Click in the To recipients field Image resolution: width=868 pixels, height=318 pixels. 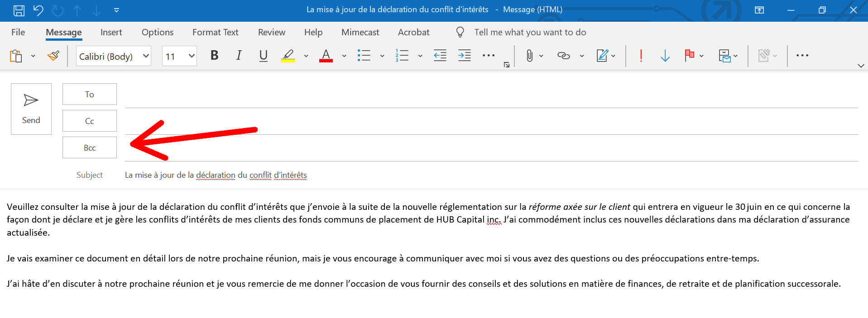point(491,95)
